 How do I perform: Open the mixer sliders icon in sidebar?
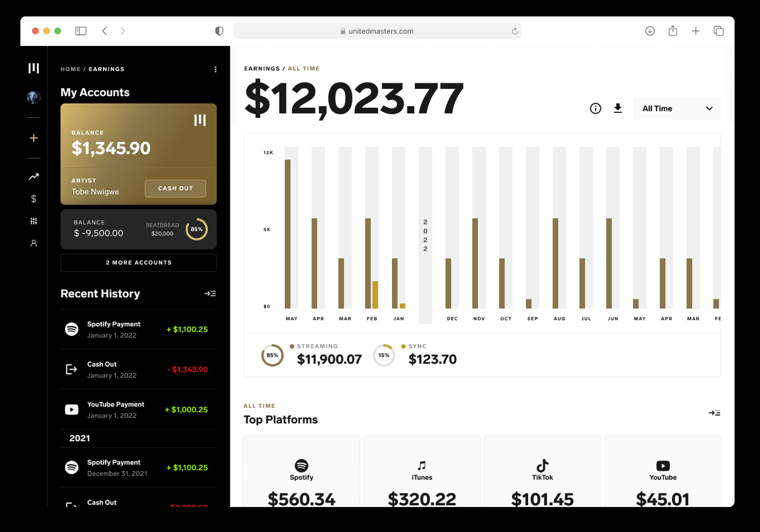tap(33, 221)
